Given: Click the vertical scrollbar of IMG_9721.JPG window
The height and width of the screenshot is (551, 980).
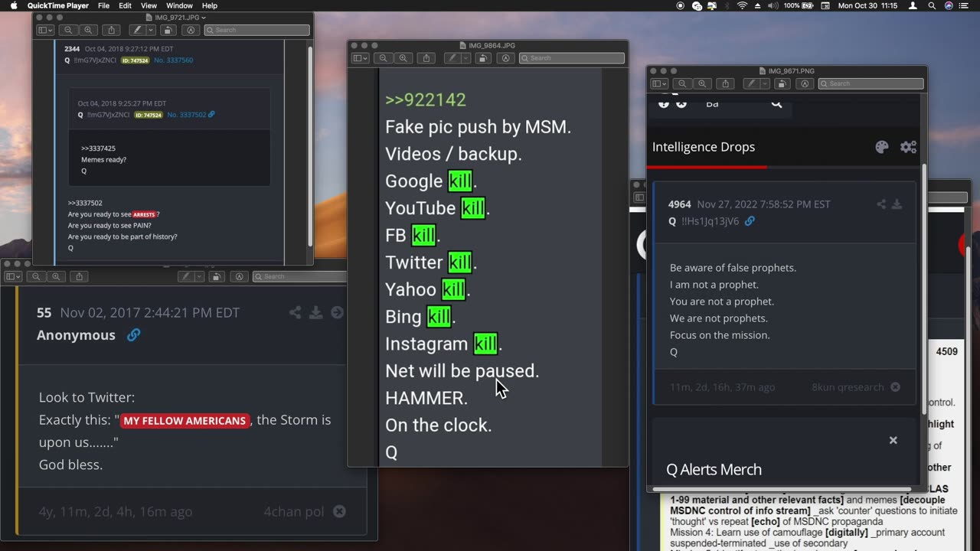Looking at the screenshot, I should [x=310, y=145].
